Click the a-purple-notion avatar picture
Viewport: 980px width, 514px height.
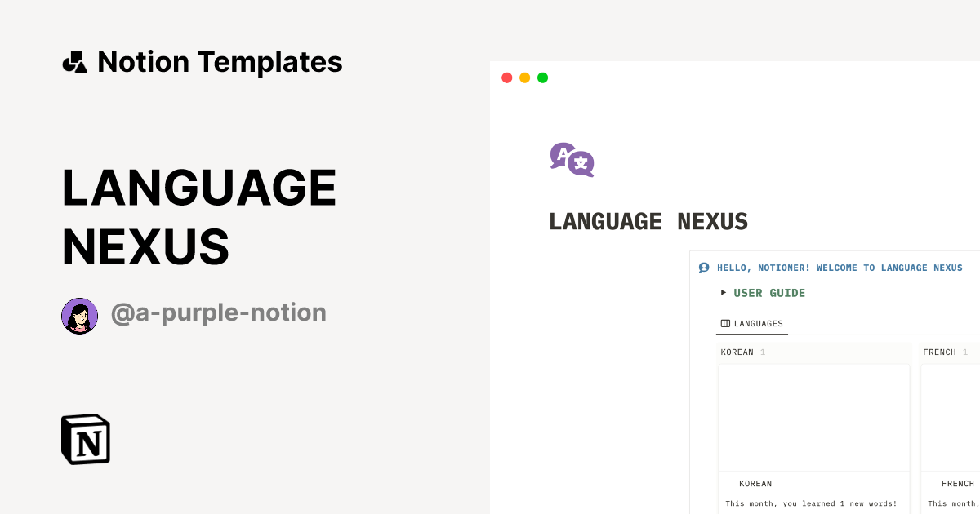[x=79, y=315]
